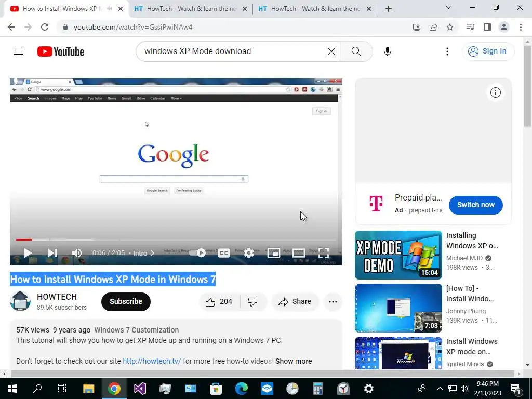The width and height of the screenshot is (532, 399).
Task: Click the search magnifier button
Action: click(356, 51)
